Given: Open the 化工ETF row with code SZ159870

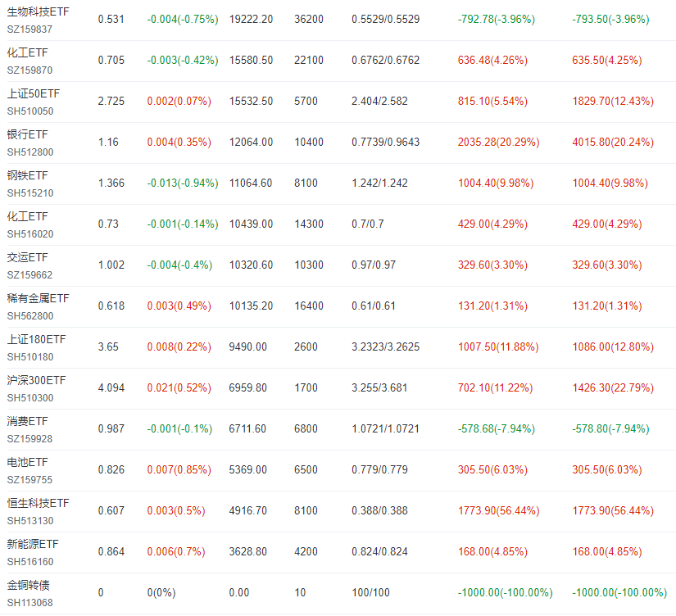Looking at the screenshot, I should click(338, 61).
